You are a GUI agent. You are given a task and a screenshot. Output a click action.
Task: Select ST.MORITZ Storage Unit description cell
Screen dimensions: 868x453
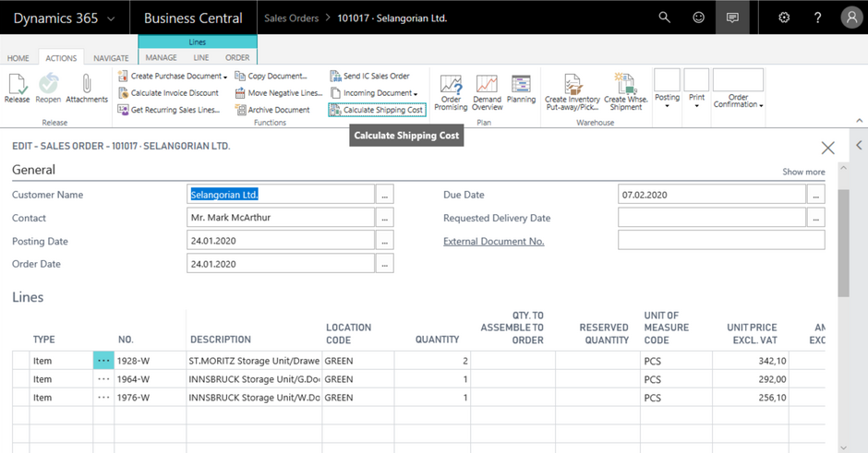tap(254, 361)
